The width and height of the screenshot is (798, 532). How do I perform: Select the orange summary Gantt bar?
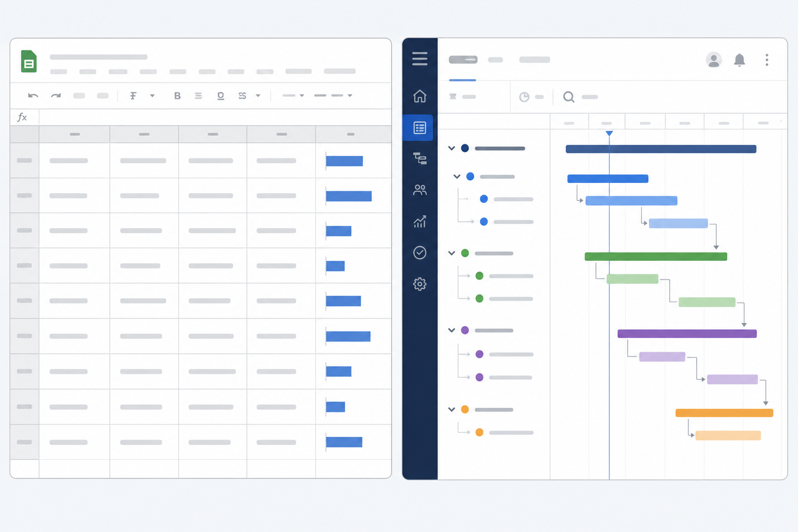coord(724,413)
